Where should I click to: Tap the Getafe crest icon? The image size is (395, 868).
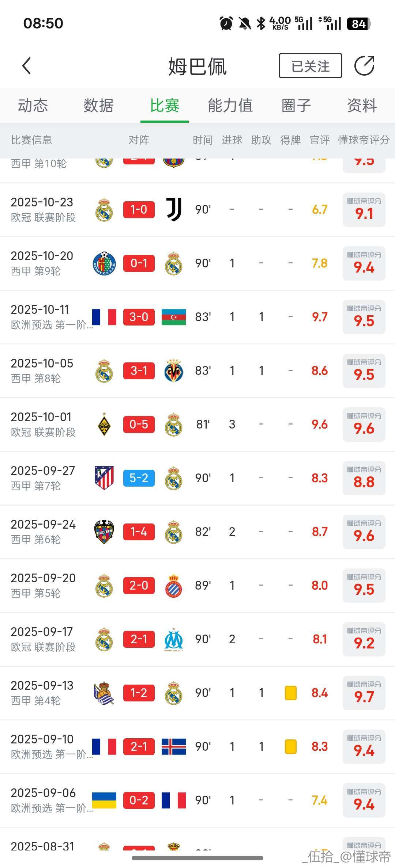pyautogui.click(x=104, y=263)
